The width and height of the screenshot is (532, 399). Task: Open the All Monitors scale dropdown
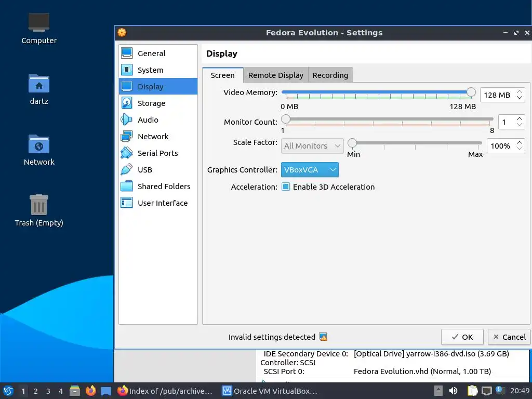point(312,146)
